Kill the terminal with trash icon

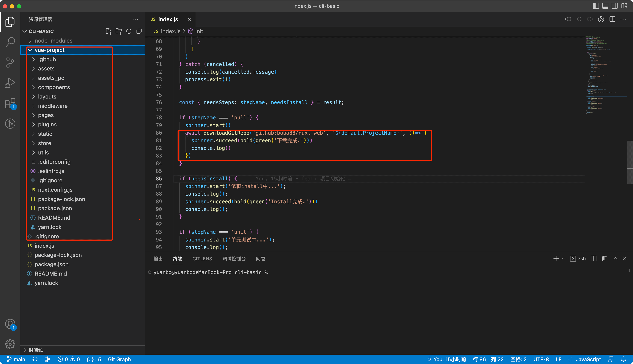click(604, 258)
